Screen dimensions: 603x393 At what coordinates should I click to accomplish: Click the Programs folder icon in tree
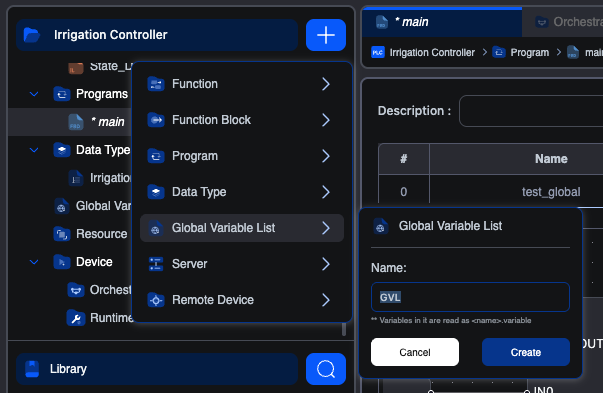click(x=62, y=94)
